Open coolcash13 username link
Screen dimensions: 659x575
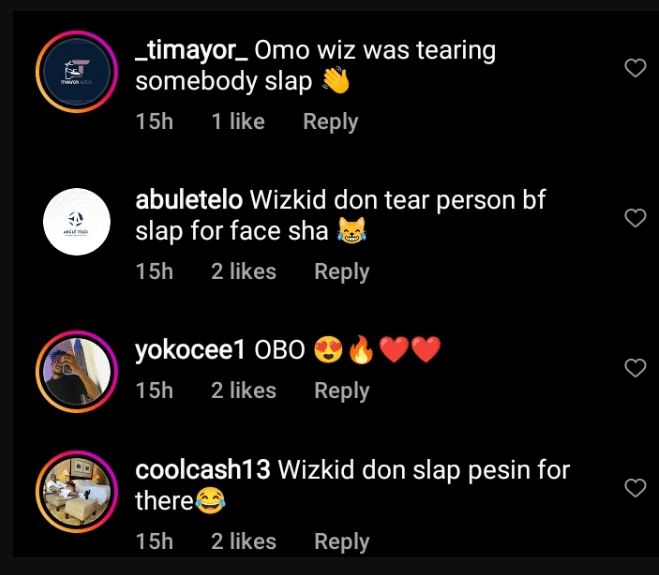(202, 470)
